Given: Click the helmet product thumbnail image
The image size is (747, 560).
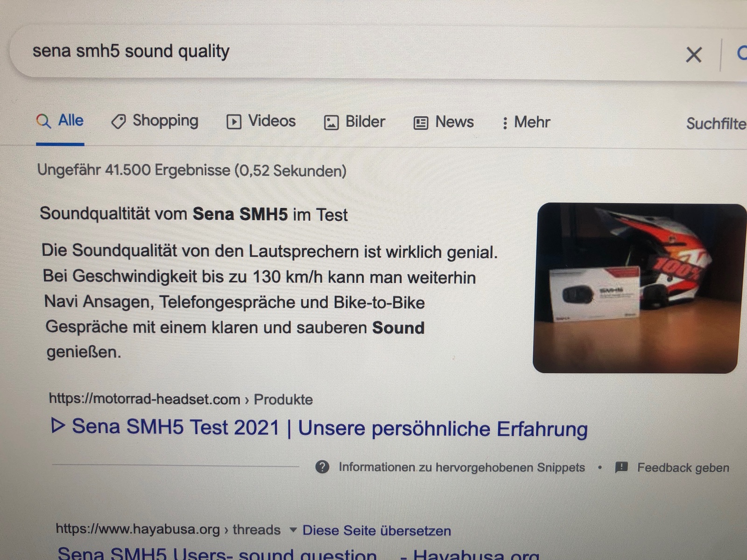Looking at the screenshot, I should coord(639,288).
